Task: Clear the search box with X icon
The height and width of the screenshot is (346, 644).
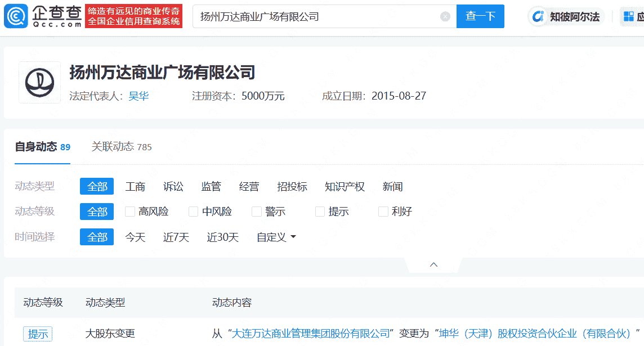Action: (x=445, y=17)
